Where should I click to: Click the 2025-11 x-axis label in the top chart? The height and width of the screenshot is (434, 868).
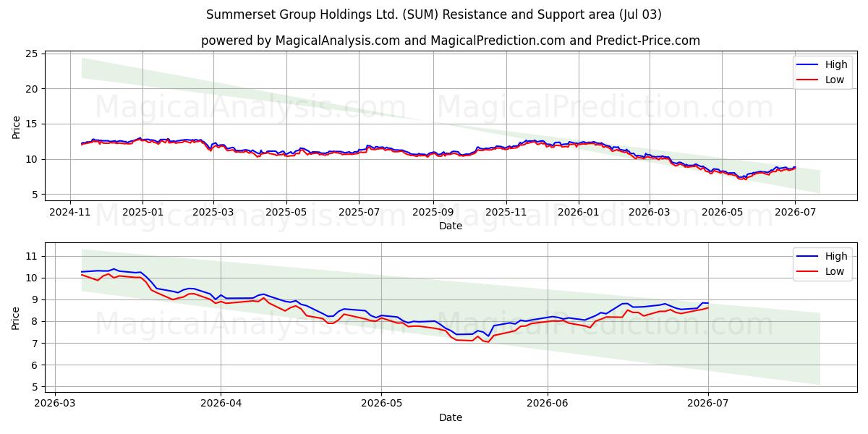[506, 213]
